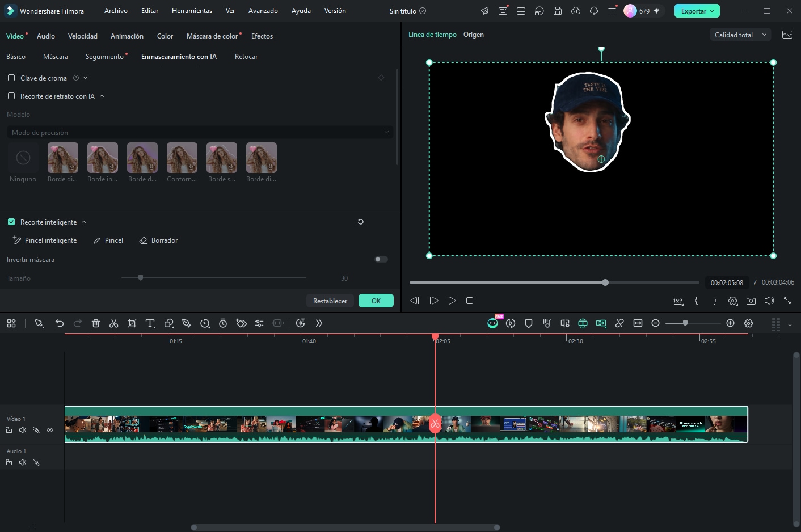Hide Vídeo 1 track with eye icon
The width and height of the screenshot is (801, 532).
(x=50, y=430)
